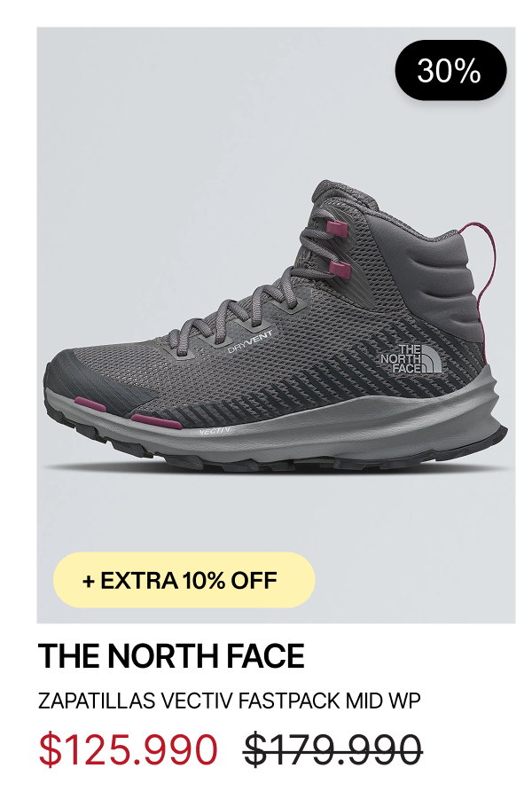Click the 30% discount badge
Screen dimensions: 532x799
450,70
